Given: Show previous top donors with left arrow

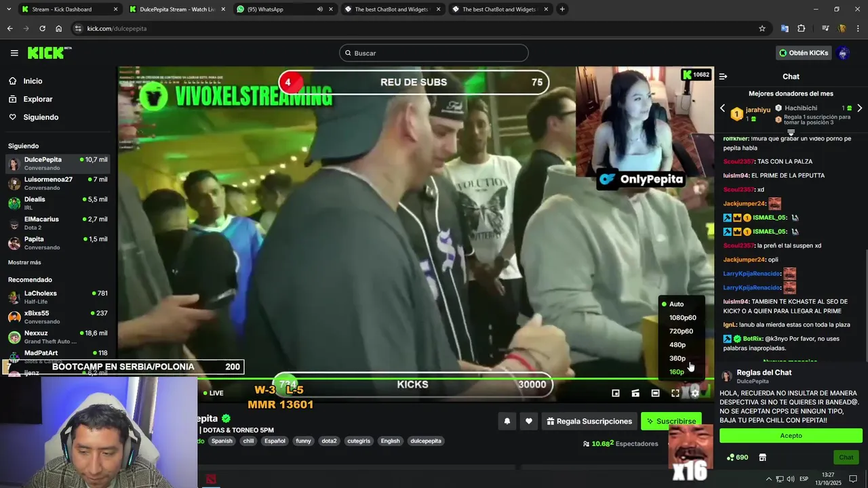Looking at the screenshot, I should click(722, 108).
